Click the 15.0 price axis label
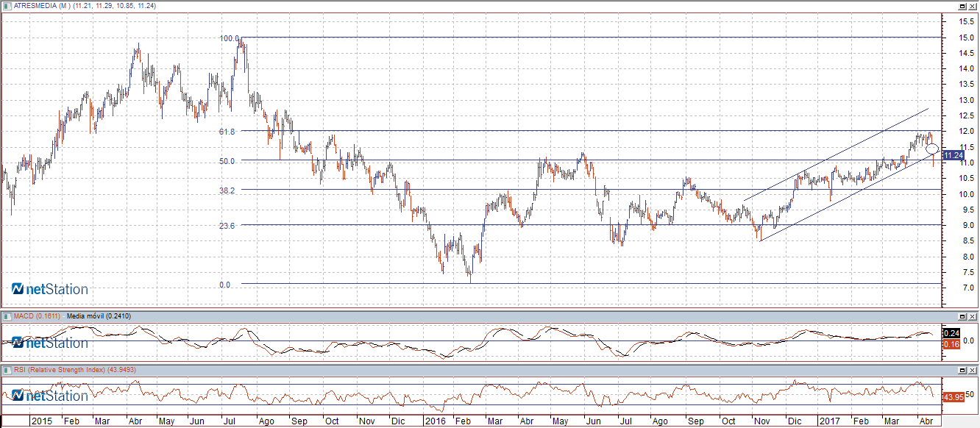The width and height of the screenshot is (980, 428). click(x=966, y=37)
